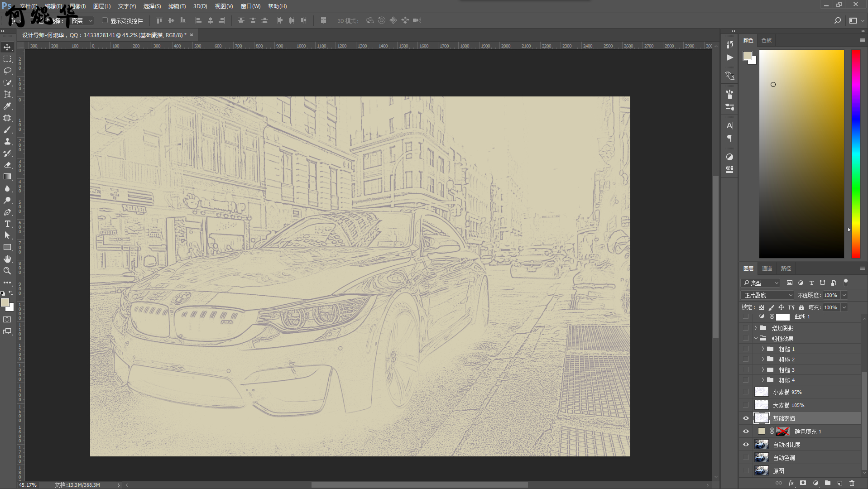
Task: Collapse the 粗糙效果 layer group
Action: 755,339
